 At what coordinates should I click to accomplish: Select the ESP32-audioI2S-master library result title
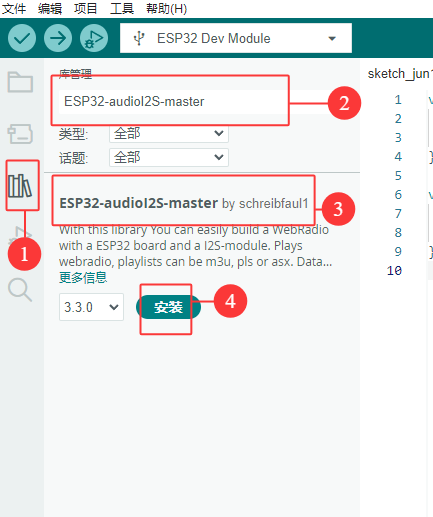138,203
